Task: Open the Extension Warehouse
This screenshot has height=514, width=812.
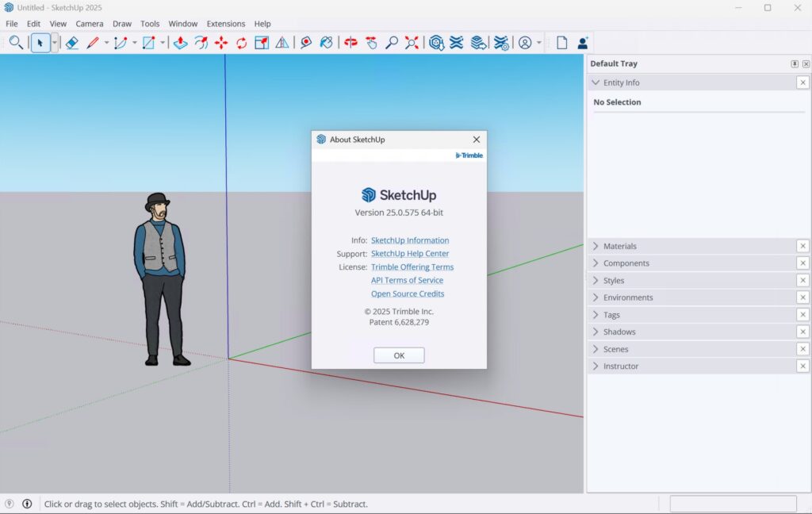Action: (x=456, y=43)
